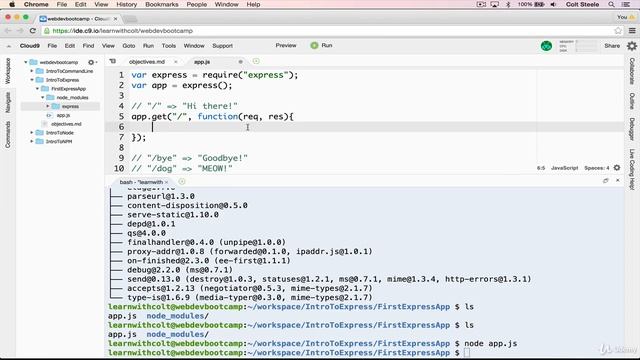Maximize the terminal panel icon
This screenshot has height=360, width=640.
(606, 180)
